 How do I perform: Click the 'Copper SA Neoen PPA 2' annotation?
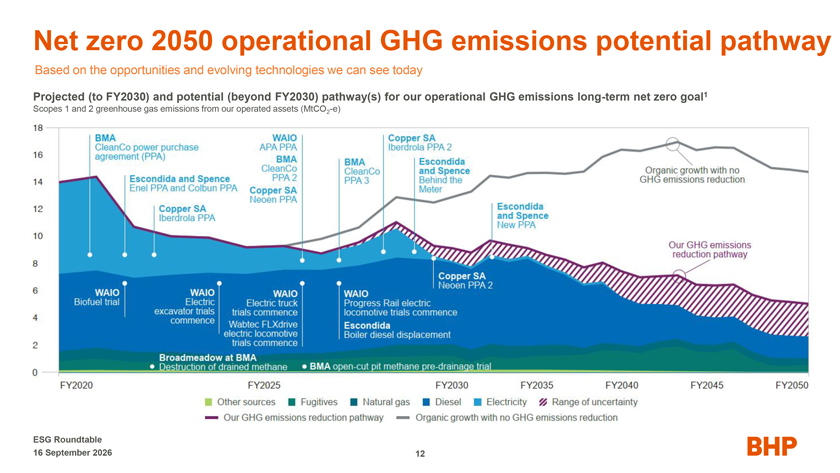point(465,281)
